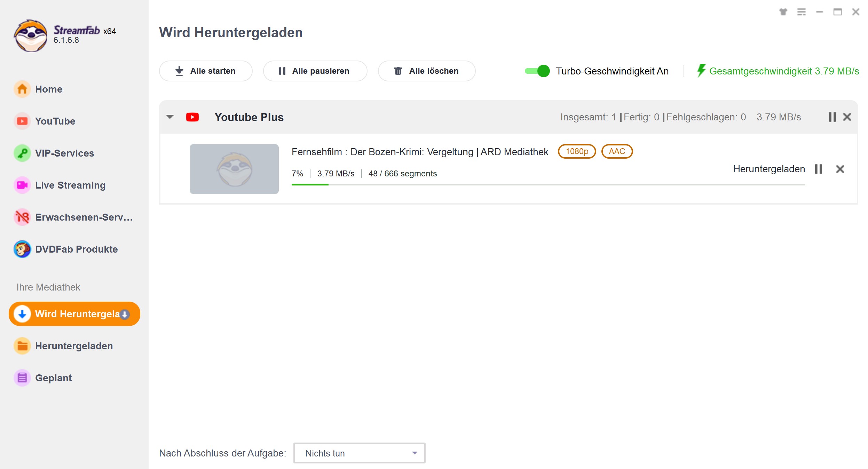Collapse the Youtube Plus section arrow

coord(169,117)
